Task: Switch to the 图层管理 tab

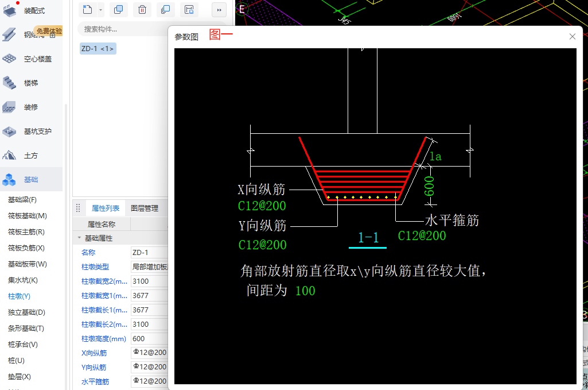Action: click(145, 208)
